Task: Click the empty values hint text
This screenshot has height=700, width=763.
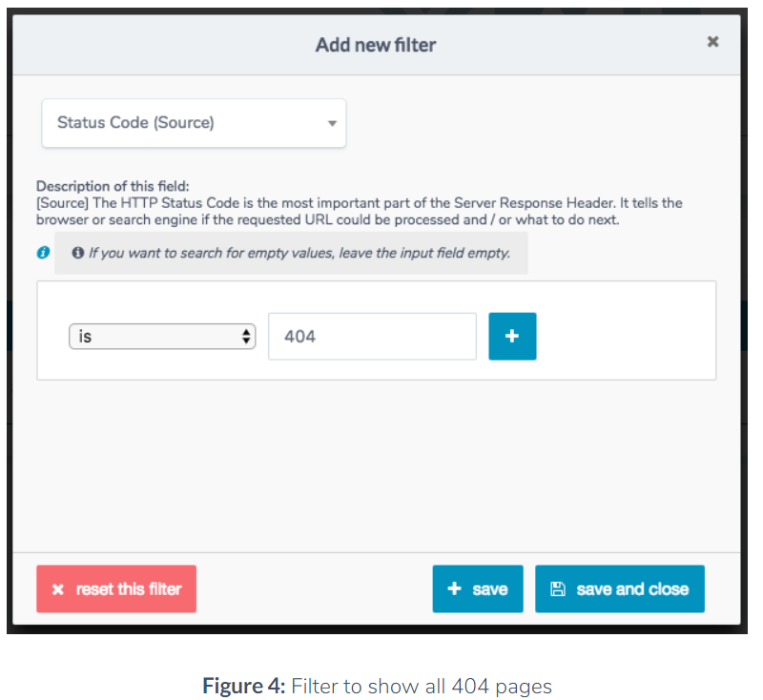Action: click(299, 253)
